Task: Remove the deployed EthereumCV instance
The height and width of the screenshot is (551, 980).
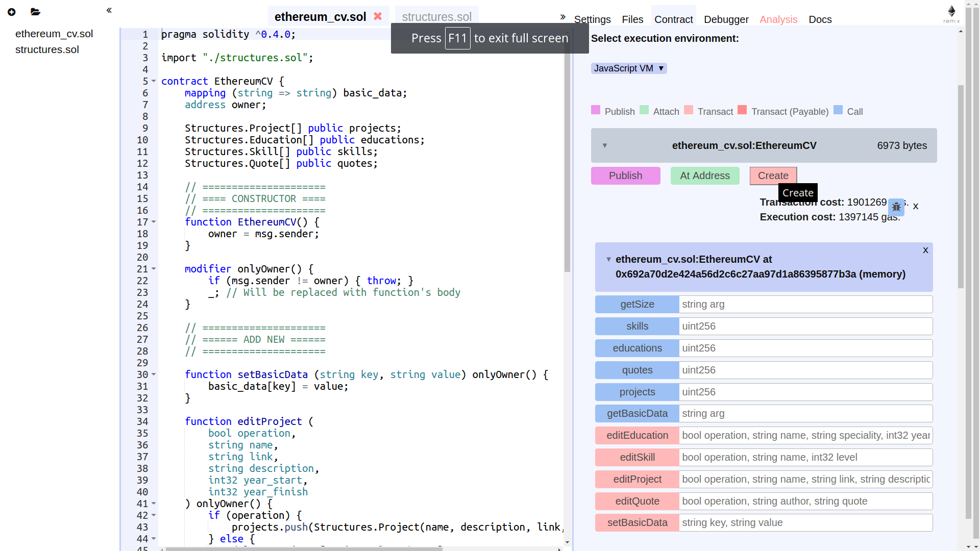Action: tap(925, 250)
